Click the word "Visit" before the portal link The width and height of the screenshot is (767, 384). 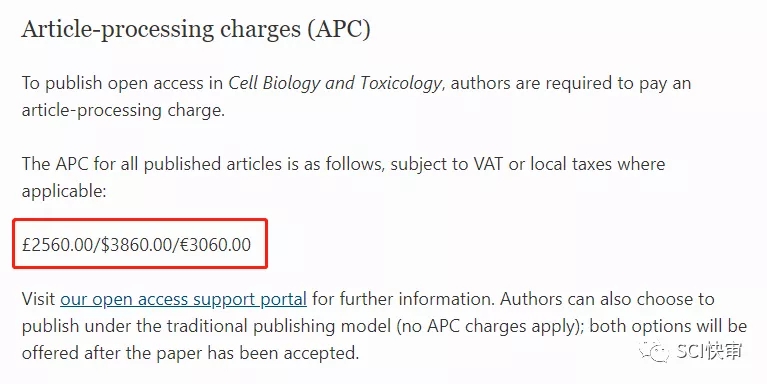[38, 299]
